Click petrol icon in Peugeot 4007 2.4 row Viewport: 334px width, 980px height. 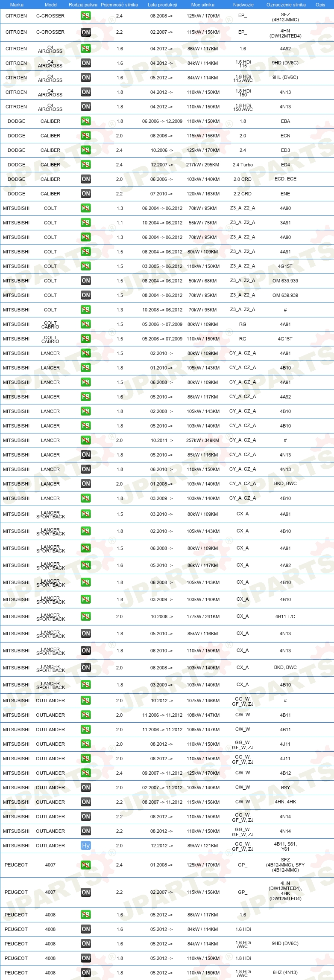point(86,865)
